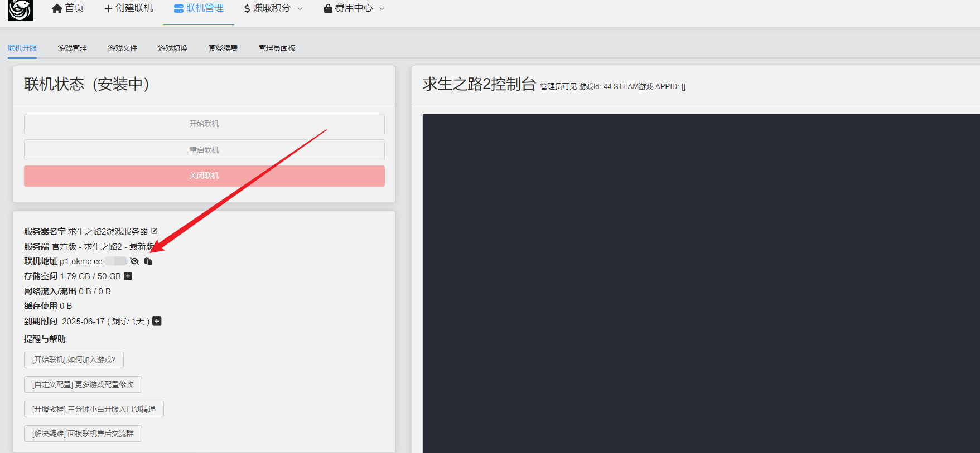Click the 缓存使用 0 B text
This screenshot has height=453, width=980.
(x=48, y=306)
